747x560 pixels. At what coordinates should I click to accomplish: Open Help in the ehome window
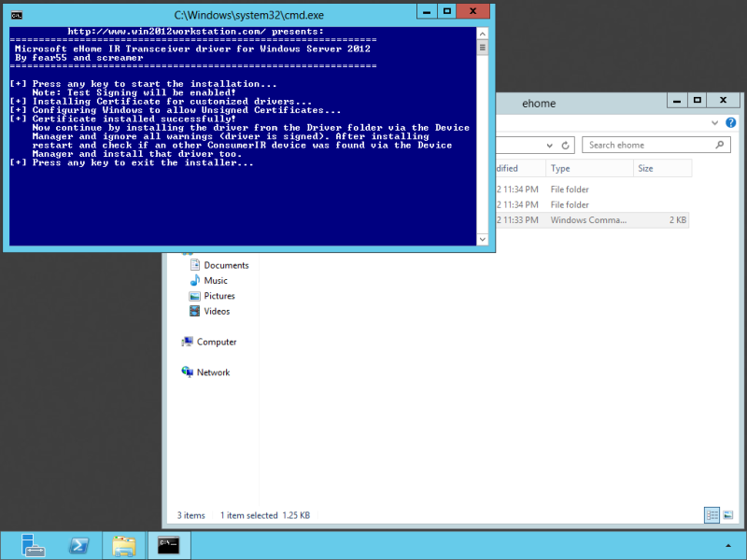tap(730, 123)
